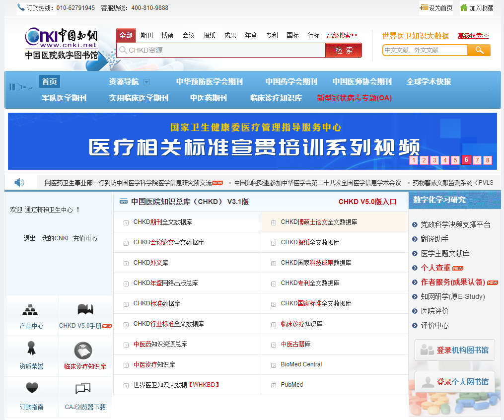Click the magnifier icon inside CHKD search box

[123, 50]
